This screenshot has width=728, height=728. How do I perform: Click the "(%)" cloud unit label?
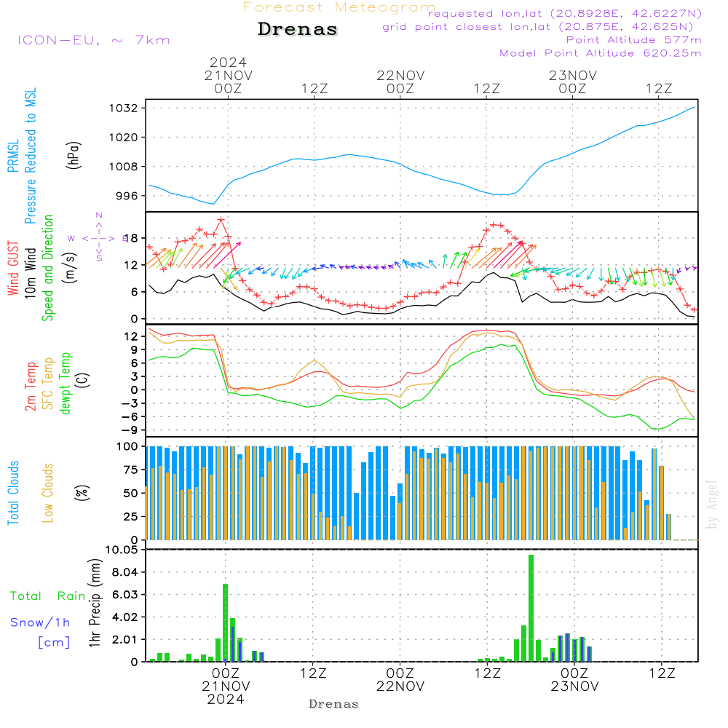[83, 493]
